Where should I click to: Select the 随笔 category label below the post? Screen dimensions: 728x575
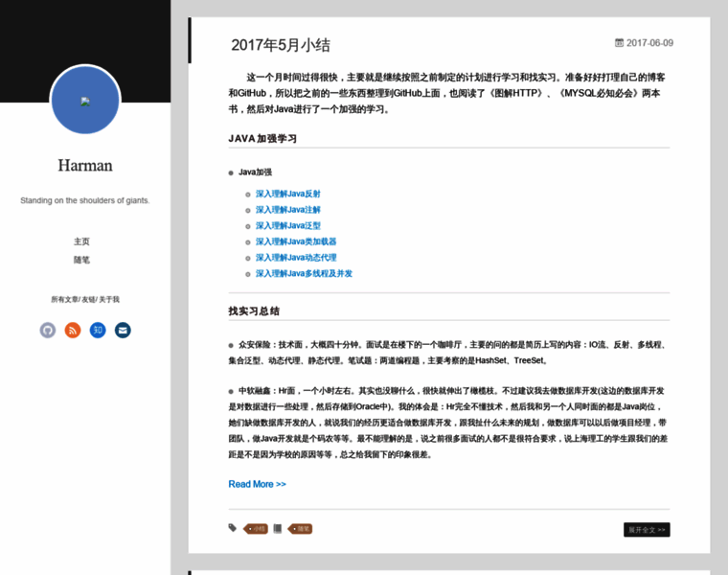302,528
